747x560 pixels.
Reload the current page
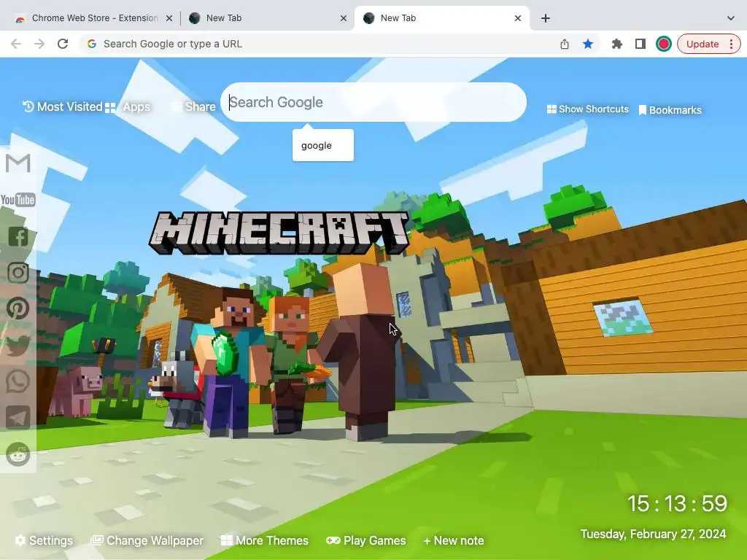[63, 44]
